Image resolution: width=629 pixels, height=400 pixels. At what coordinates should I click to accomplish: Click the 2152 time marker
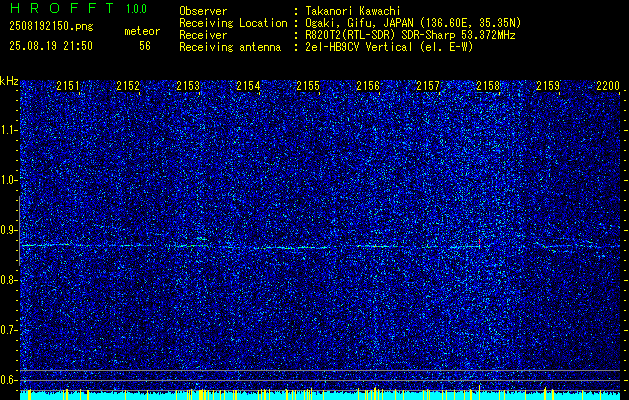128,86
